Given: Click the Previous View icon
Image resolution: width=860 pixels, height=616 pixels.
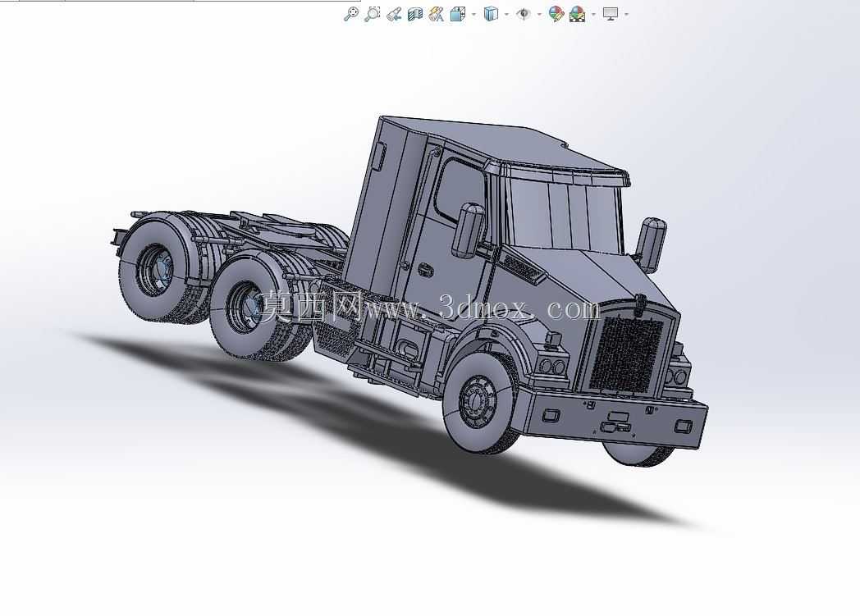Looking at the screenshot, I should coord(394,14).
